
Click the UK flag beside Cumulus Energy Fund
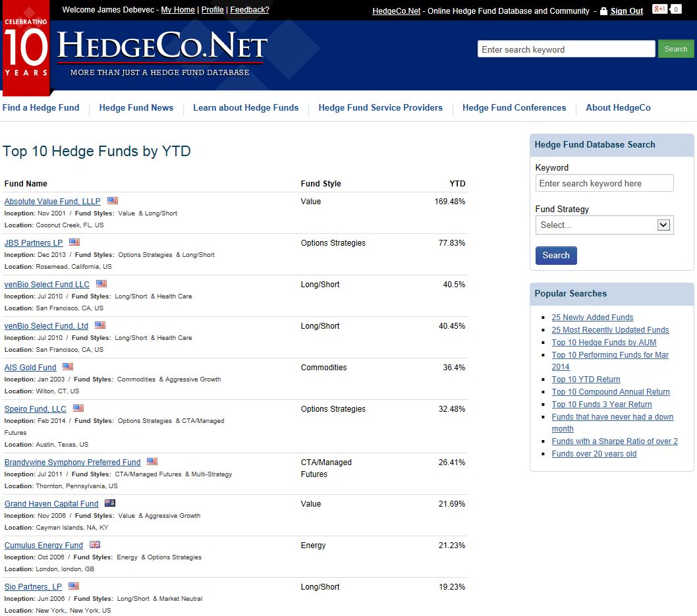[95, 544]
